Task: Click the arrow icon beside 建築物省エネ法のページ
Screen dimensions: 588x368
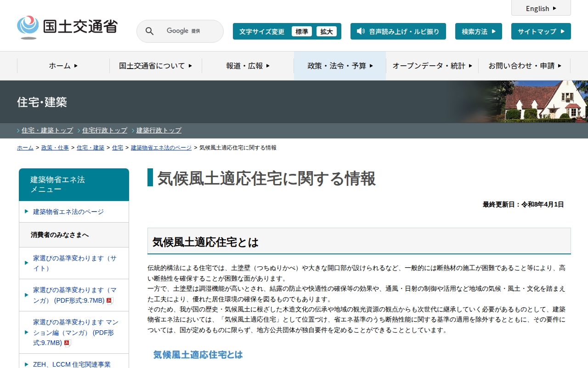Action: [27, 212]
